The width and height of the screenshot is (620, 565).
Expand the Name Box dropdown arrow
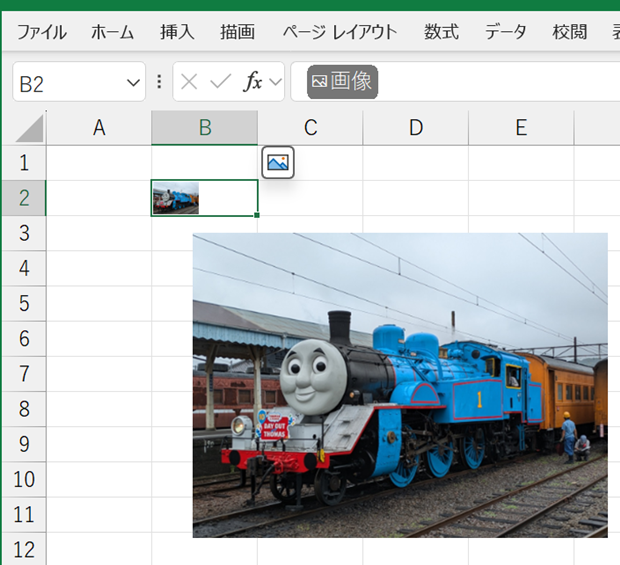[133, 83]
